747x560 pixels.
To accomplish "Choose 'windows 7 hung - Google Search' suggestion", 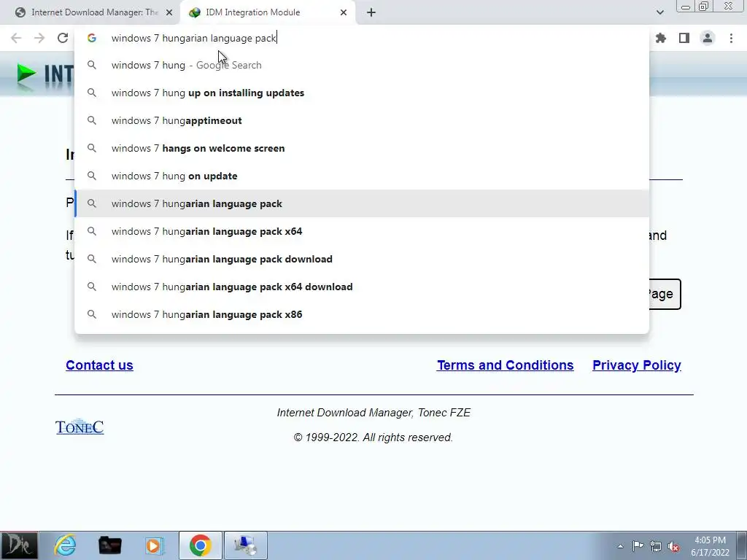I will point(362,65).
